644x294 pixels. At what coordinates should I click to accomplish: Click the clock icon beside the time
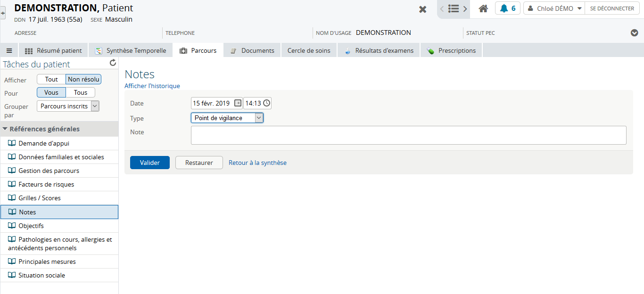click(x=266, y=103)
